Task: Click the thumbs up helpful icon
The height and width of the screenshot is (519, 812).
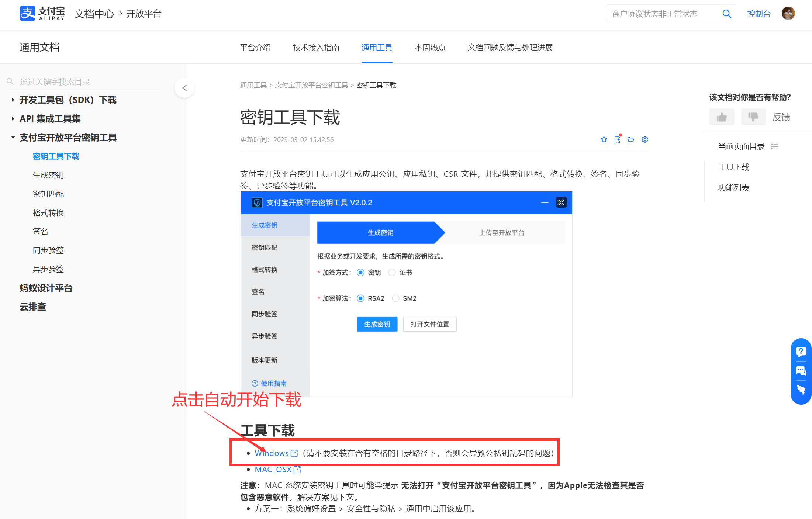Action: [722, 117]
